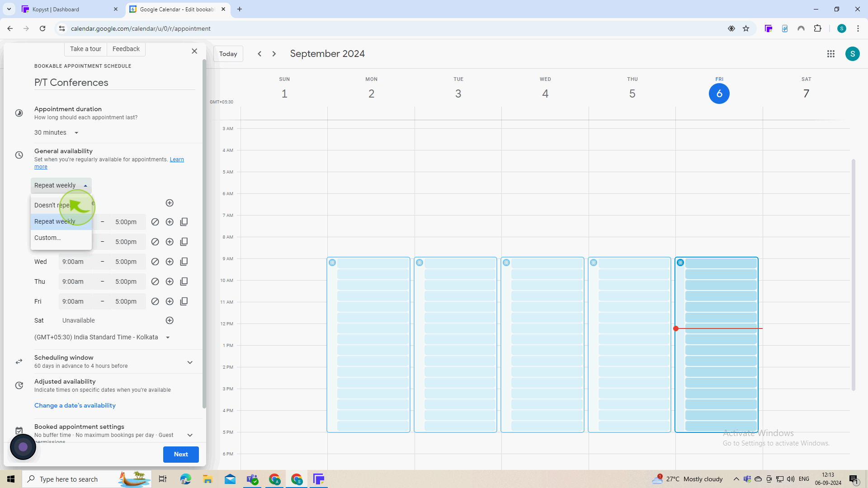Open Google apps grid
Viewport: 868px width, 488px height.
[x=831, y=54]
